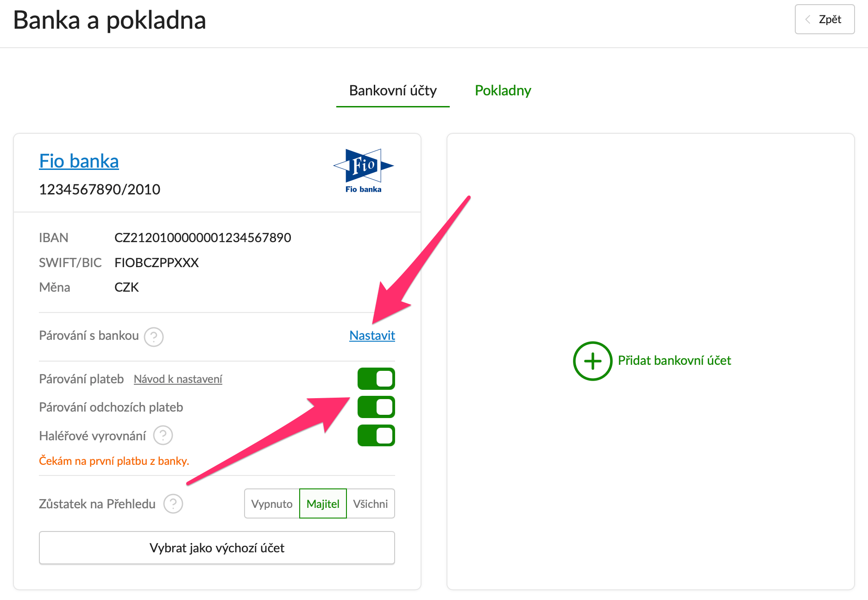Select Vypnuto for Zůstatek na Přehledu
The height and width of the screenshot is (600, 868).
[272, 504]
